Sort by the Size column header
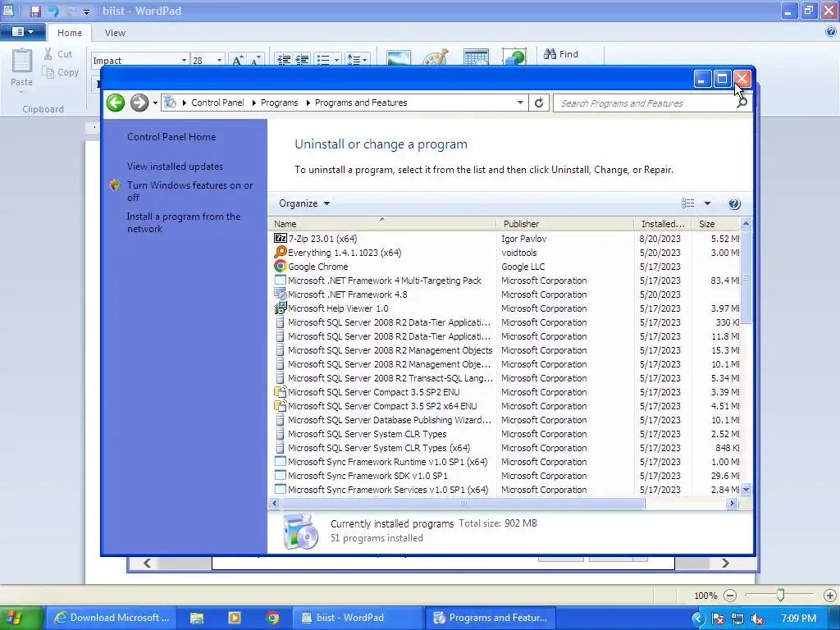Screen dimensions: 840x630 click(x=715, y=223)
